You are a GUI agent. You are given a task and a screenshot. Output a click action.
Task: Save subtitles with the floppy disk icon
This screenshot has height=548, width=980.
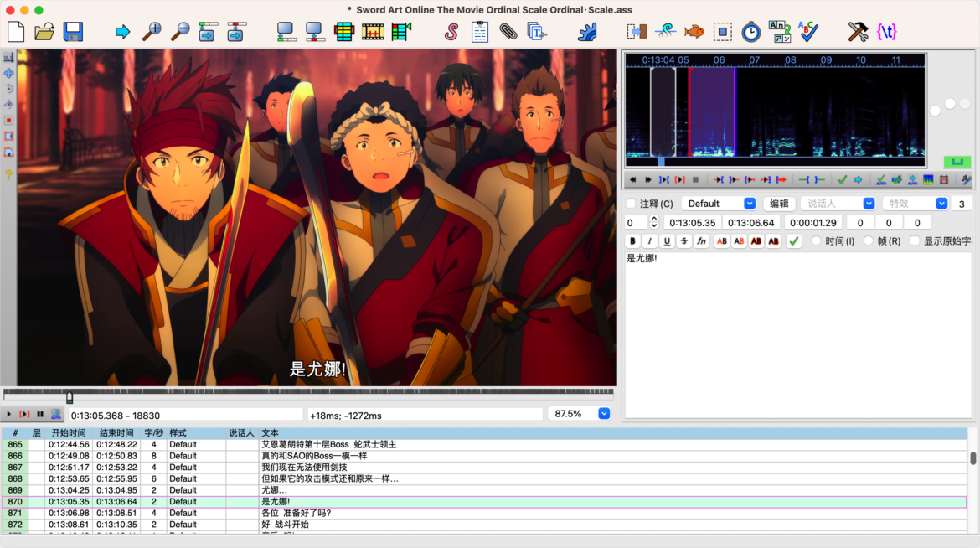pyautogui.click(x=73, y=31)
